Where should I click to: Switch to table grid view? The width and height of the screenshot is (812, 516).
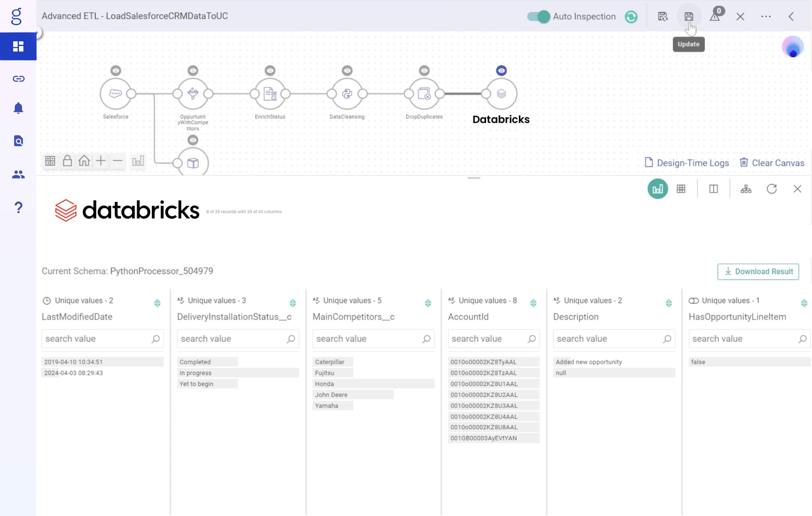click(681, 189)
